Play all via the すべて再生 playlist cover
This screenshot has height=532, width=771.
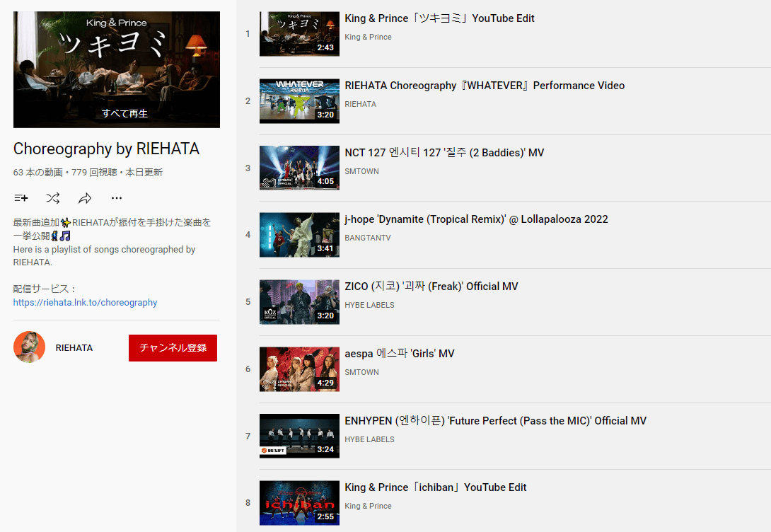(x=117, y=70)
